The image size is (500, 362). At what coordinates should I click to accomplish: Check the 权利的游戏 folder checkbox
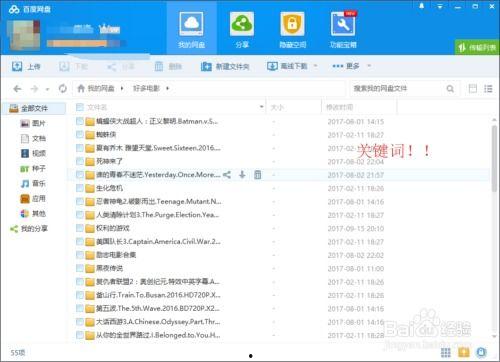[x=80, y=228]
